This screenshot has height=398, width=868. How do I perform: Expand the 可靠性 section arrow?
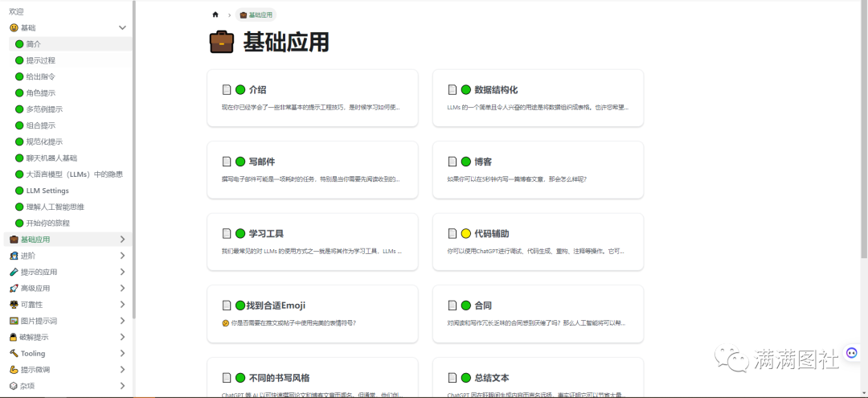pos(122,305)
